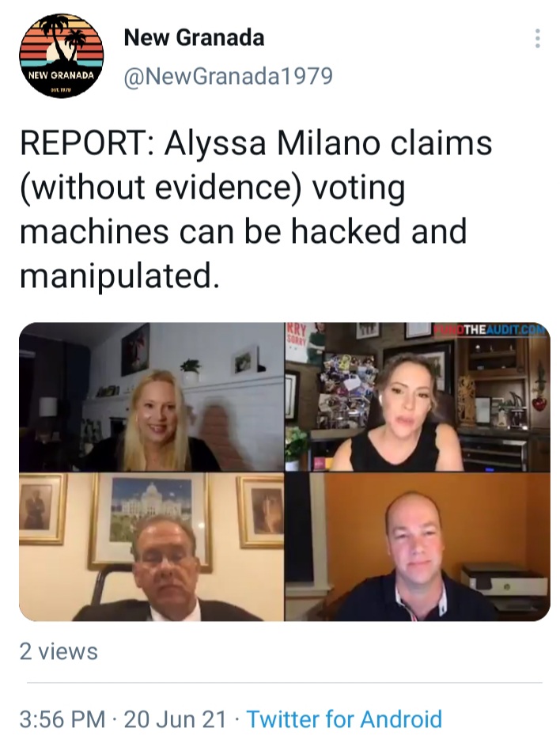Click the 20 Jun 21 date
The image size is (560, 747).
pos(175,719)
